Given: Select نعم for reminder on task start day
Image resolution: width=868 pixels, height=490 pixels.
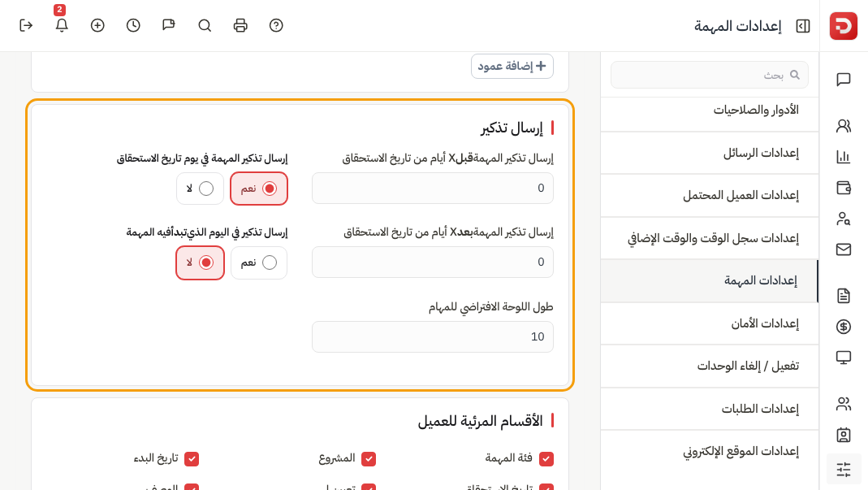Looking at the screenshot, I should point(259,262).
